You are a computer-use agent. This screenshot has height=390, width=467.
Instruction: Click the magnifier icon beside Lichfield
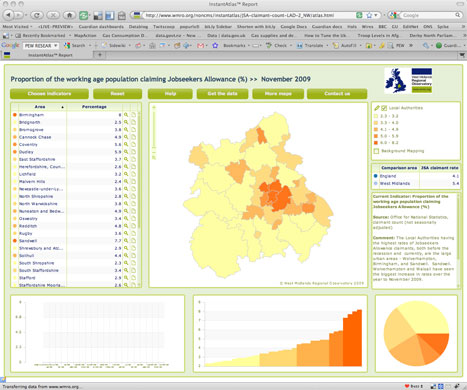coord(126,174)
